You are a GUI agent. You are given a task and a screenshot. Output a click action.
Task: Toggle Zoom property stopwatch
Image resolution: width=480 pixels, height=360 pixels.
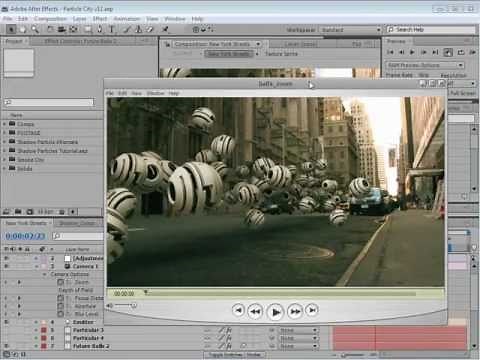click(60, 282)
